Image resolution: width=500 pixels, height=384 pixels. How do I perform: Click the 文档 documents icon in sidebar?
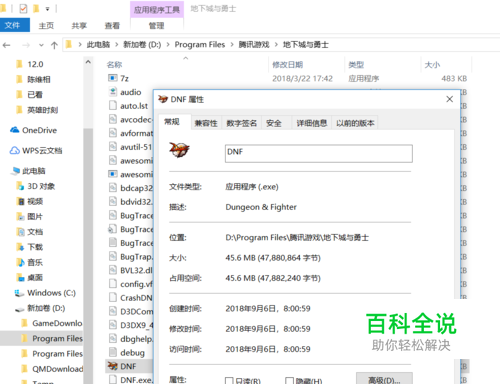(20, 232)
